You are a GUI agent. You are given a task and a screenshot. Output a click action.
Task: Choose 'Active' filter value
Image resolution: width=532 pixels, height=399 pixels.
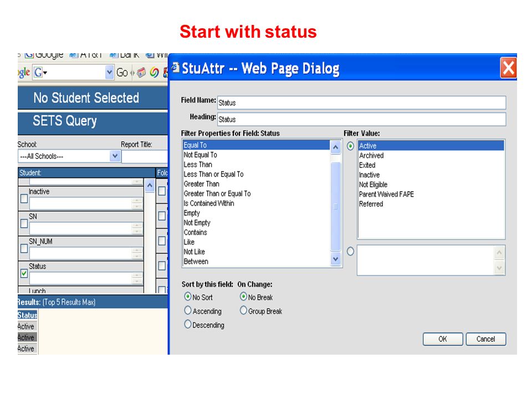click(431, 146)
